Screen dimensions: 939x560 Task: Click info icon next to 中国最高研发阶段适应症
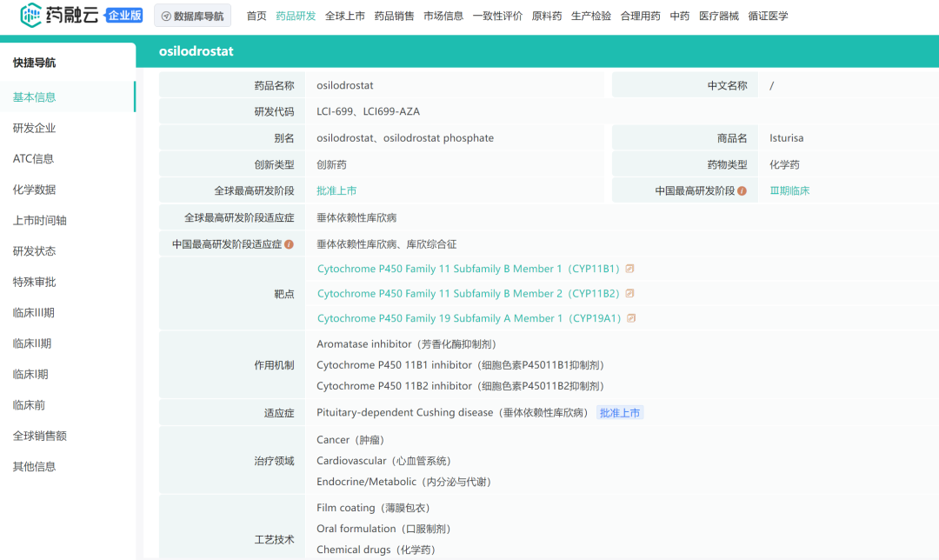coord(289,245)
